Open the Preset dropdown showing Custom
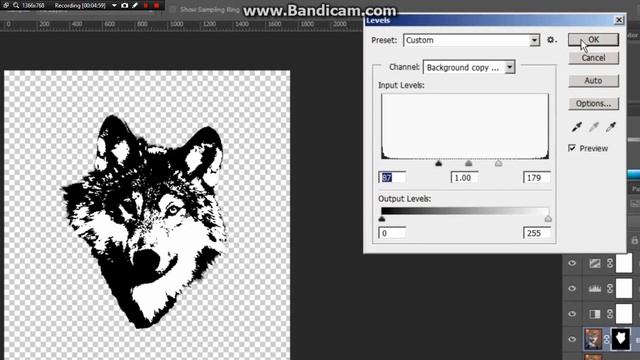This screenshot has height=360, width=640. [471, 40]
